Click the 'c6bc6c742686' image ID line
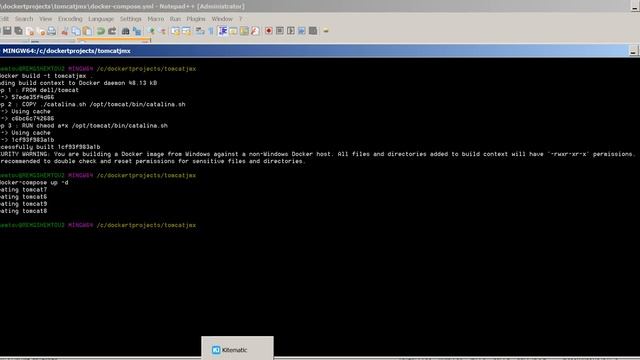The height and width of the screenshot is (360, 640). coord(27,118)
